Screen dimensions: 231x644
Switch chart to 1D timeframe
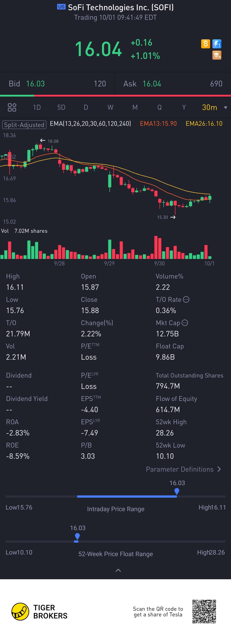37,107
